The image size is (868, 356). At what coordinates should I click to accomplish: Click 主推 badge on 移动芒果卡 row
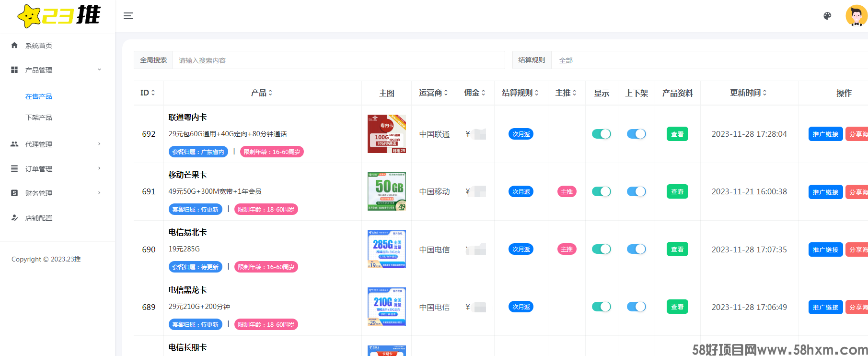tap(567, 191)
